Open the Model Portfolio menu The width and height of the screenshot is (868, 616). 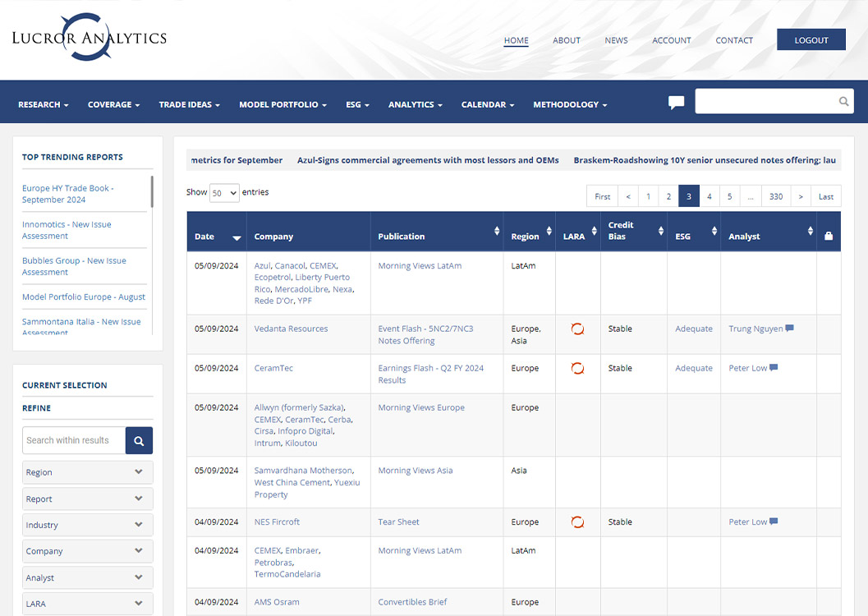tap(282, 104)
